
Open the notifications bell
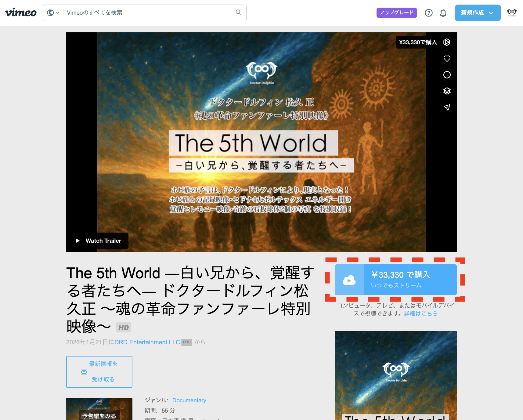(443, 13)
